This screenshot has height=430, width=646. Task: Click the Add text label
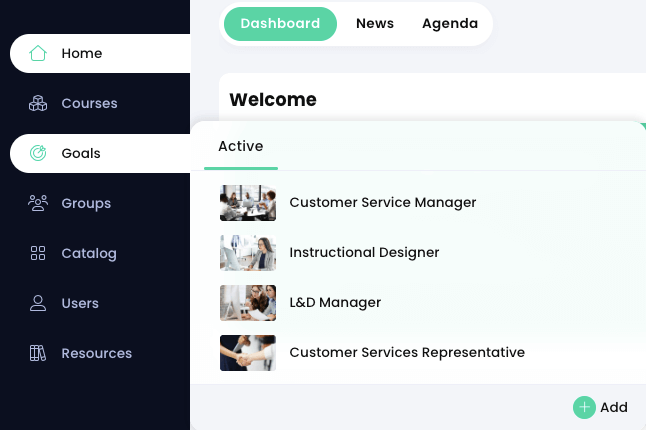(614, 407)
